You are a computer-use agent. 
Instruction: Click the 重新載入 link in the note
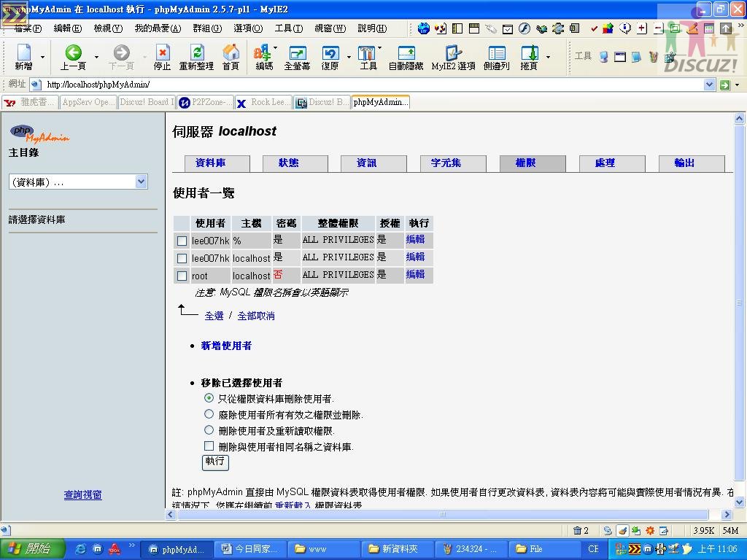coord(293,505)
